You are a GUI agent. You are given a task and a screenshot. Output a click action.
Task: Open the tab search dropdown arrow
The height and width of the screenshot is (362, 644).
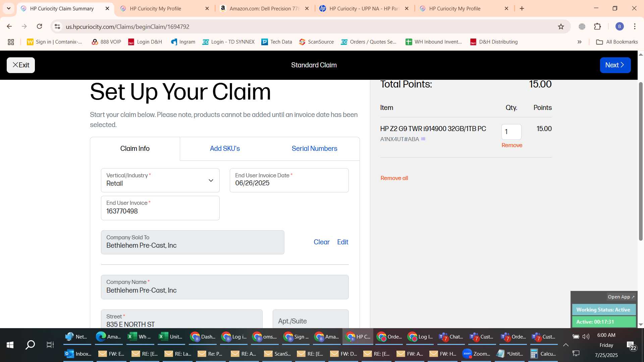pyautogui.click(x=8, y=8)
